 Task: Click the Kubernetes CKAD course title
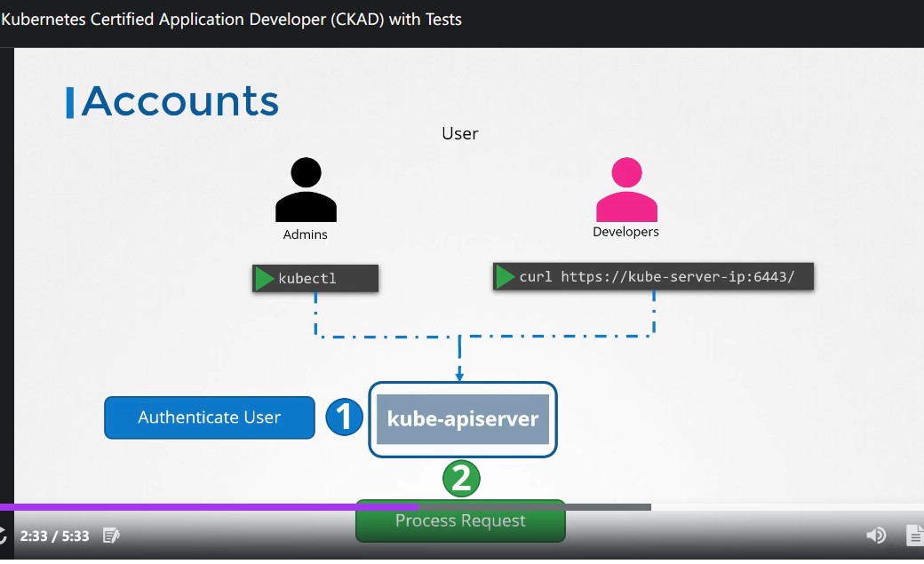pyautogui.click(x=232, y=20)
